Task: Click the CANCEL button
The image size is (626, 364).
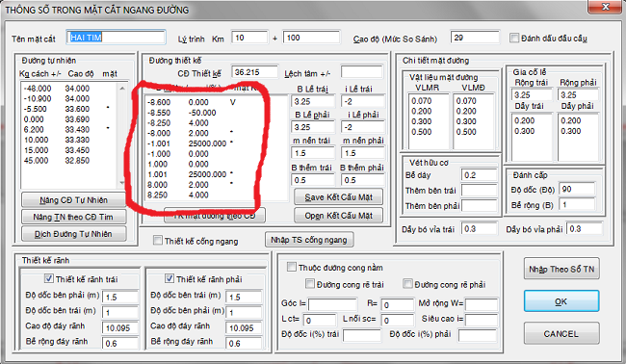Action: 561,333
